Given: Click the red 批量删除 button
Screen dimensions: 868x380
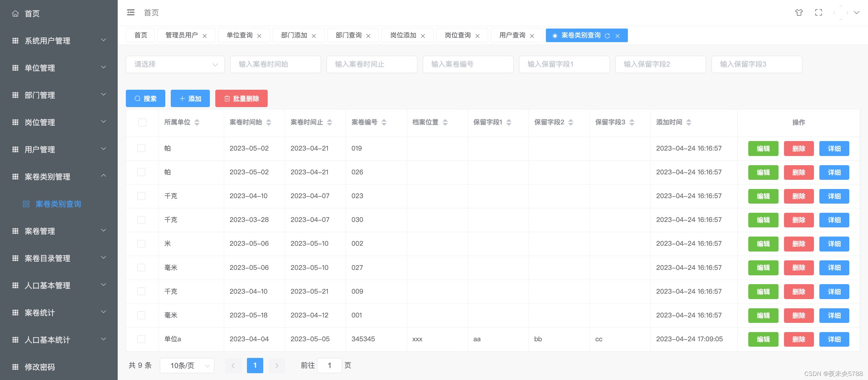Looking at the screenshot, I should [x=241, y=99].
